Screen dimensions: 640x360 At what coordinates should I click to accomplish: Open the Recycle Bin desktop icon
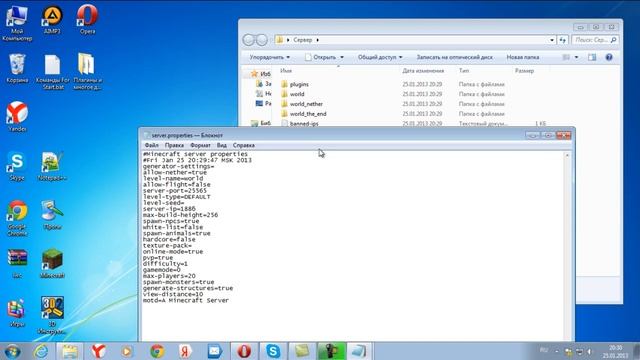(17, 68)
